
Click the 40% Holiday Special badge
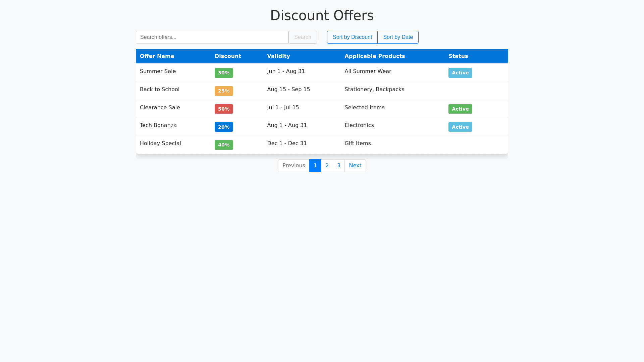click(x=224, y=145)
